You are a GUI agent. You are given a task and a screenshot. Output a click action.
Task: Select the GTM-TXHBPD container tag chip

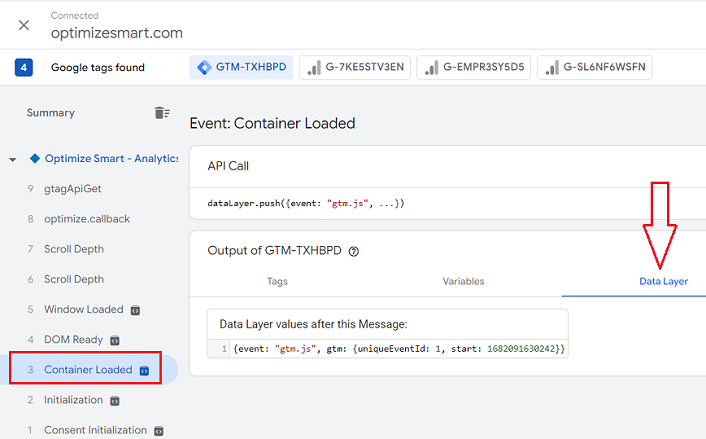point(241,67)
